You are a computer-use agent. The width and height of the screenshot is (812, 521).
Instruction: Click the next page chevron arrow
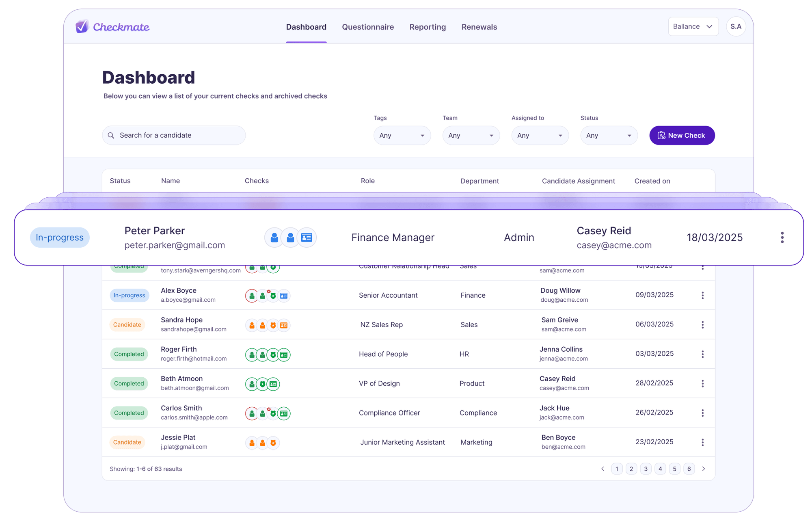(704, 469)
